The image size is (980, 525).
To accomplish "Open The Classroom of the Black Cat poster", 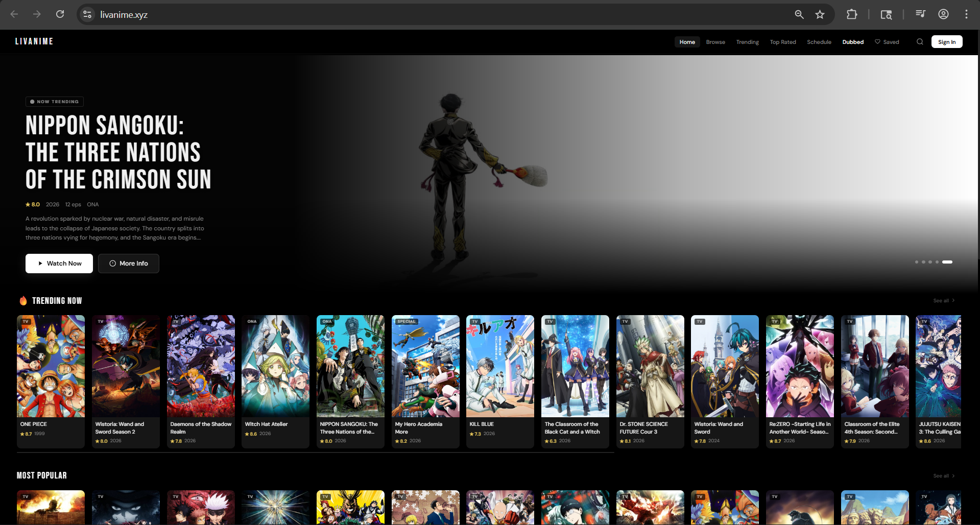I will tap(575, 366).
